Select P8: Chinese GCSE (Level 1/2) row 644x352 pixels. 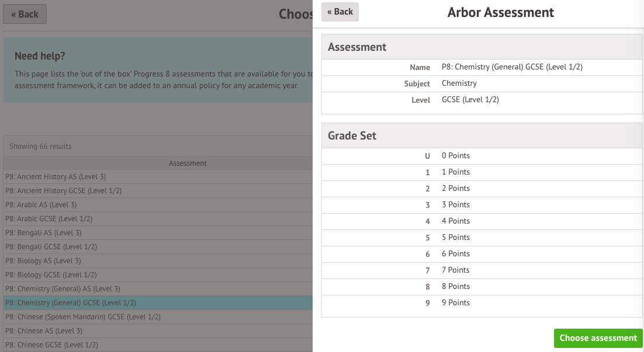51,345
